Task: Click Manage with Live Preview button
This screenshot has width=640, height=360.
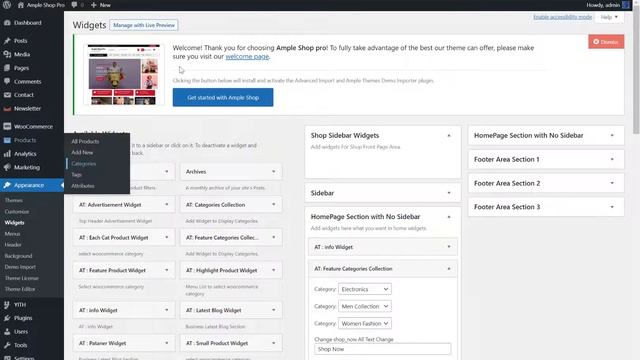Action: pyautogui.click(x=144, y=25)
